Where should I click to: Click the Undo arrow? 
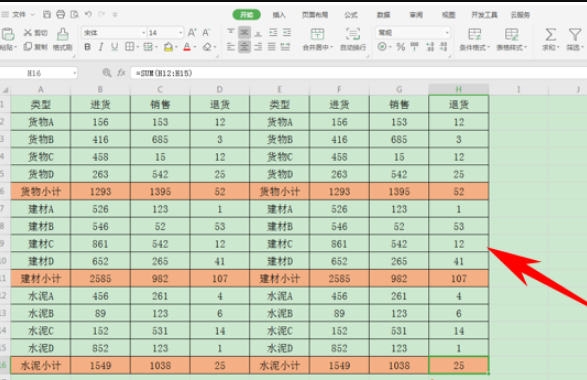coord(88,14)
